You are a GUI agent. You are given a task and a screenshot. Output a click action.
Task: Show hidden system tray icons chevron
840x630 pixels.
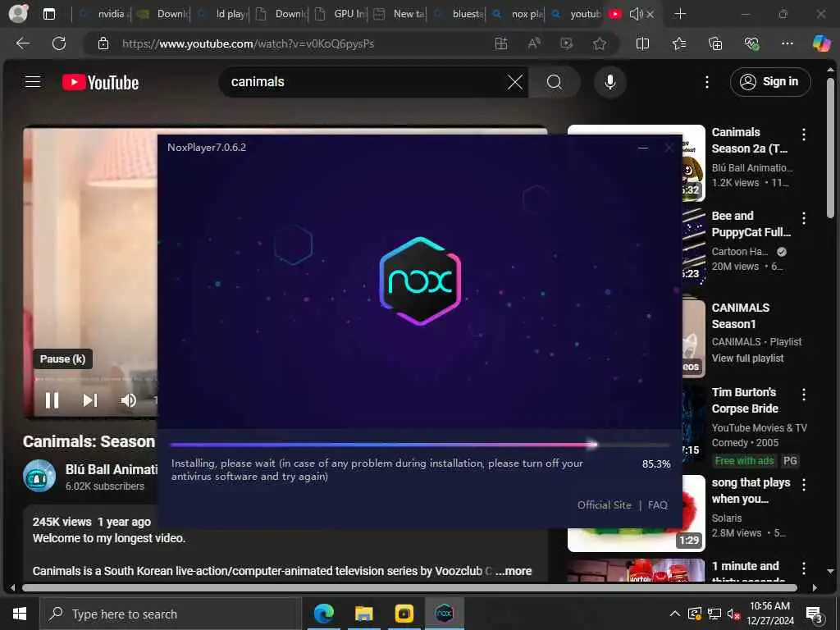click(x=675, y=614)
